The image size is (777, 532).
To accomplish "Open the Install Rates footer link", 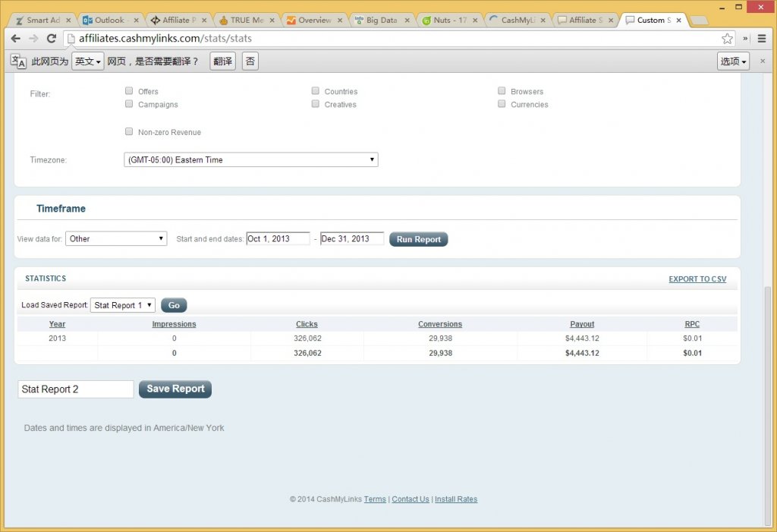I will click(456, 499).
